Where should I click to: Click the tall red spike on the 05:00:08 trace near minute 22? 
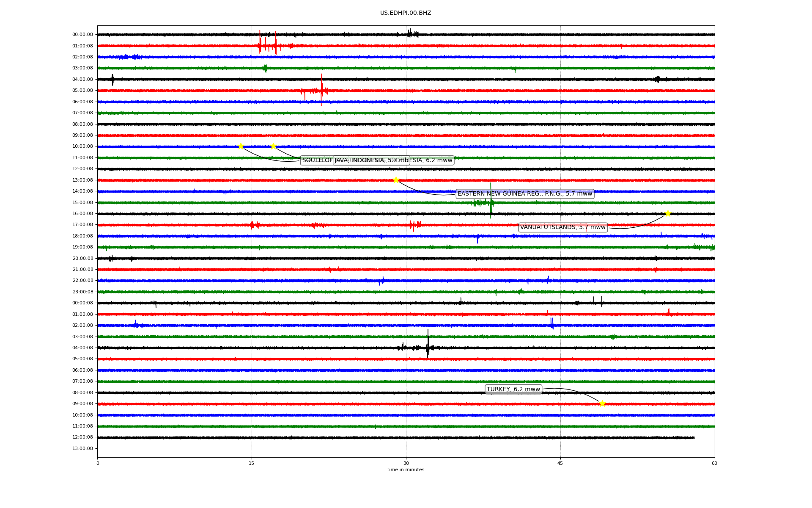click(x=321, y=89)
